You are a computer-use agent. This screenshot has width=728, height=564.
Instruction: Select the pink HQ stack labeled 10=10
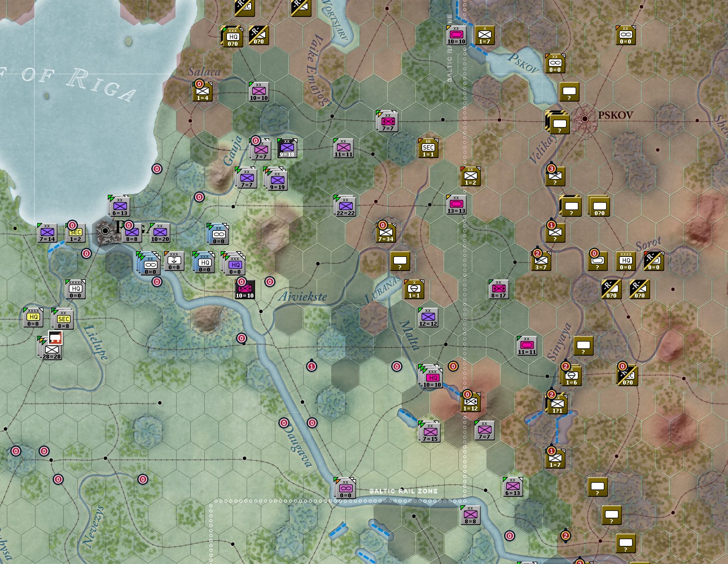[431, 376]
